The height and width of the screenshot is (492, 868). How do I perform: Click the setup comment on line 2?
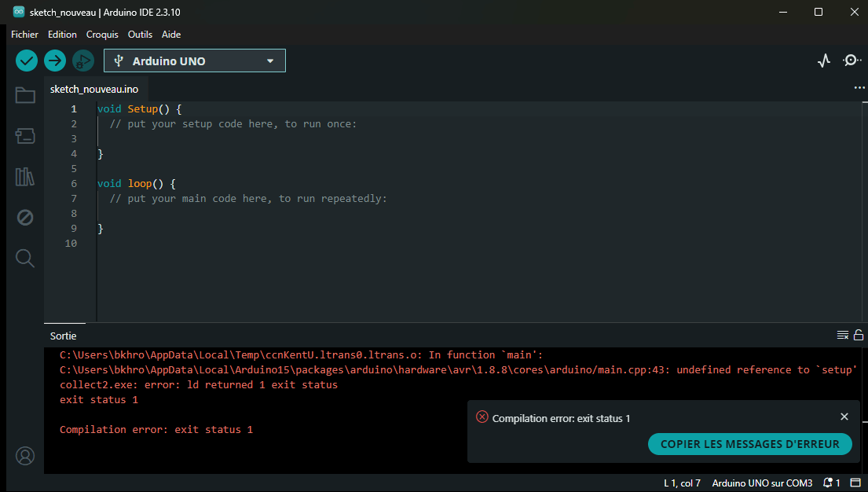pos(233,124)
